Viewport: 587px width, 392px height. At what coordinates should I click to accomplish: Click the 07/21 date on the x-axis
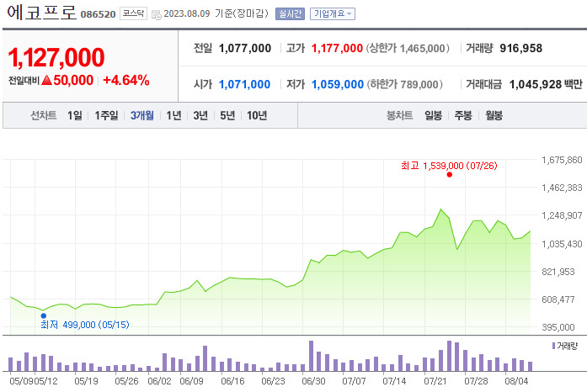pos(435,381)
